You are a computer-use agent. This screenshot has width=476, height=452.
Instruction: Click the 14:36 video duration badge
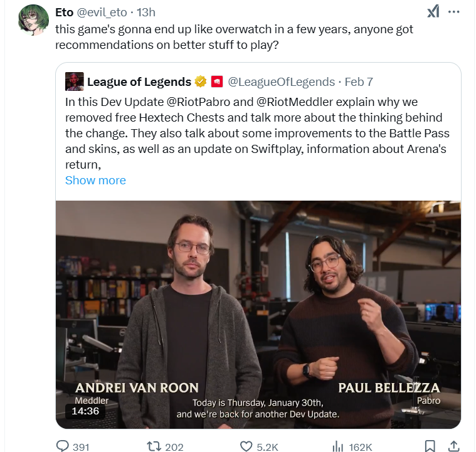85,411
